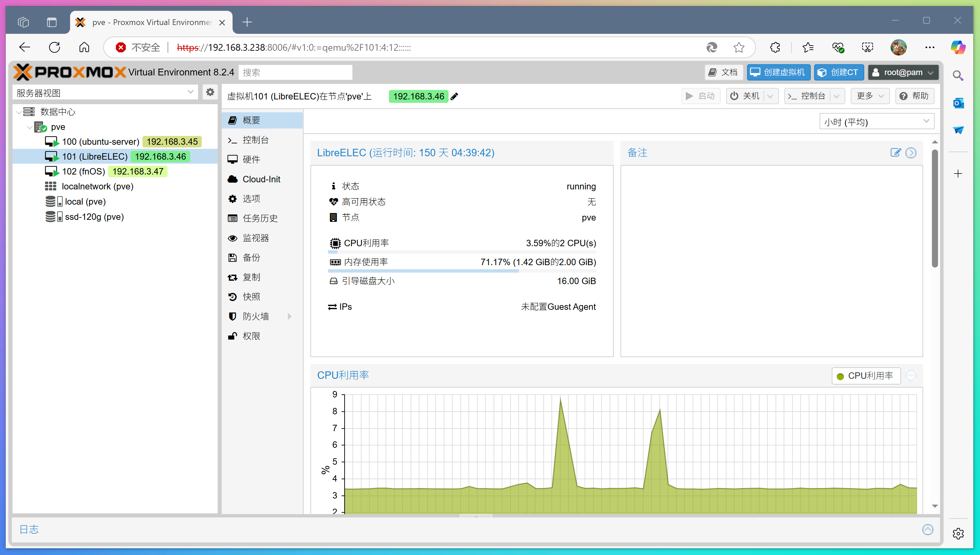The width and height of the screenshot is (980, 555).
Task: Click the pencil icon to edit the IP tag
Action: click(x=454, y=96)
